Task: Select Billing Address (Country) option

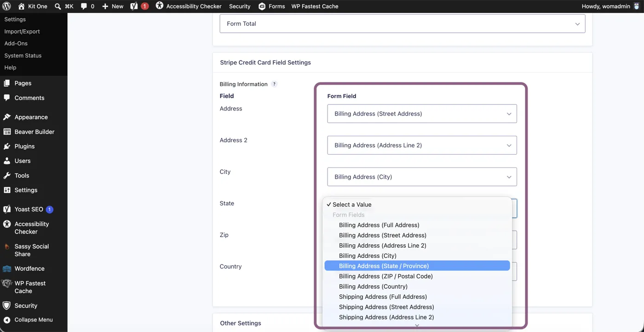Action: click(417, 286)
